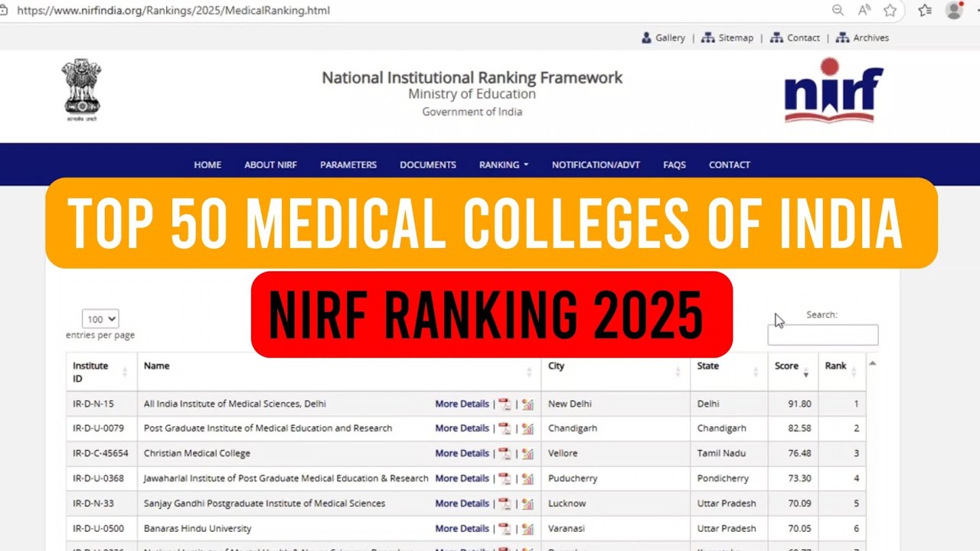Expand the RANKING dropdown menu

(x=504, y=165)
